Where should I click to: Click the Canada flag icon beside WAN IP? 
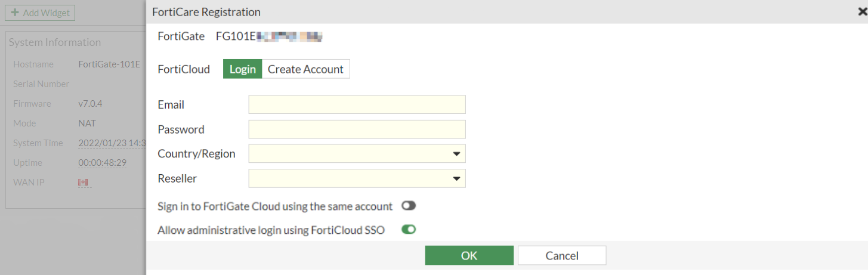coord(83,182)
